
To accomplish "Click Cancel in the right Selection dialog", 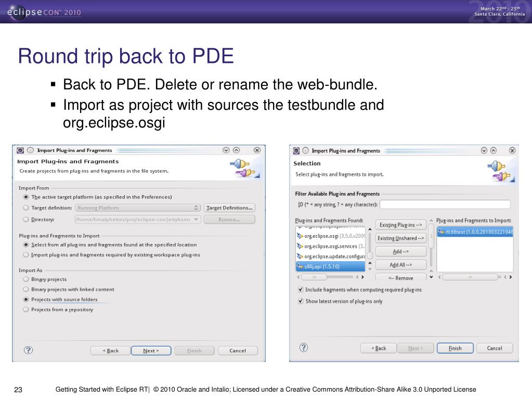I will point(495,348).
